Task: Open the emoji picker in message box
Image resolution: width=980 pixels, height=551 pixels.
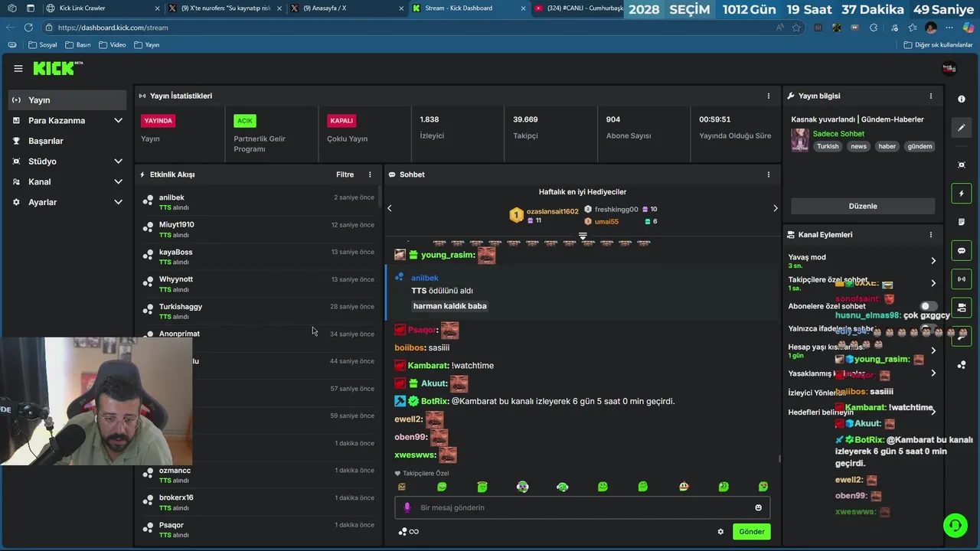Action: (x=759, y=507)
